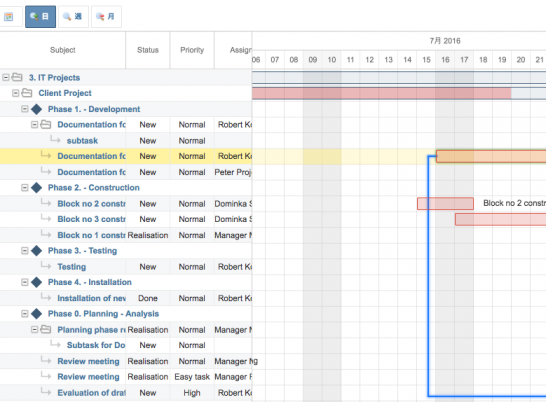Click diamond milestone icon of Phase 1
The width and height of the screenshot is (546, 402).
point(36,109)
